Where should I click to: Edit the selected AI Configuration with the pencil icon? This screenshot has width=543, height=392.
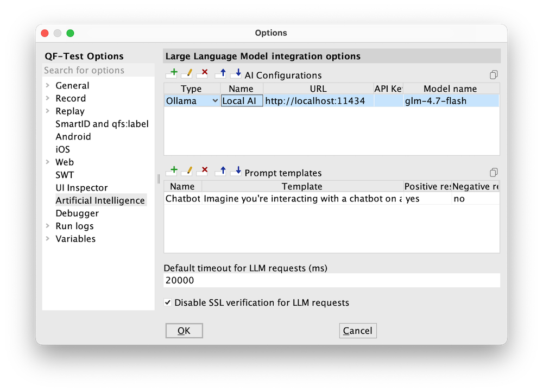(x=188, y=72)
